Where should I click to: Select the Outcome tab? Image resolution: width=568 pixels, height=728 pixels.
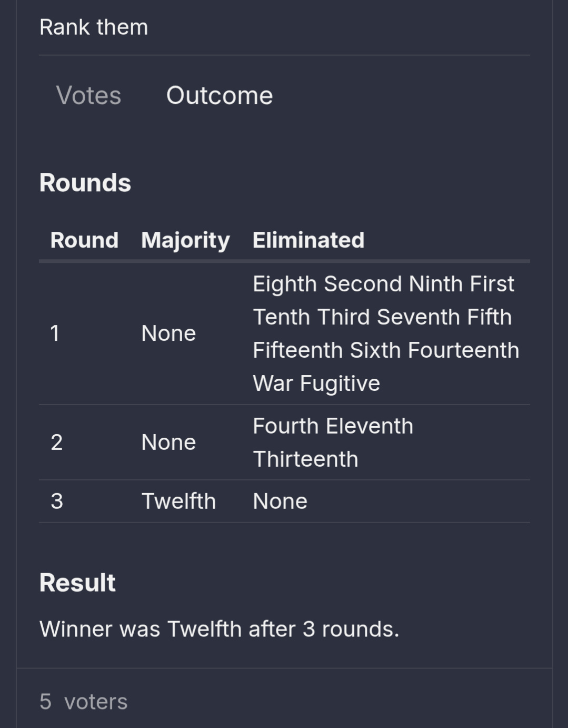pyautogui.click(x=220, y=95)
